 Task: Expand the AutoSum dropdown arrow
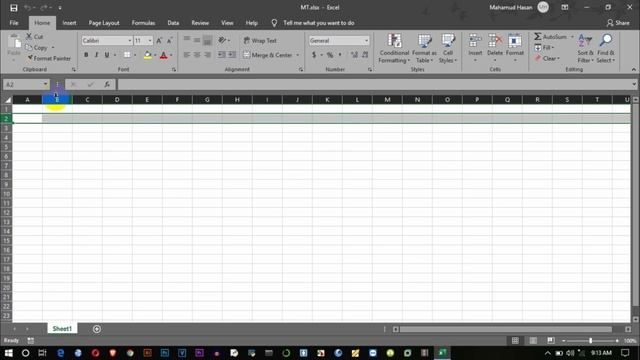tap(572, 37)
